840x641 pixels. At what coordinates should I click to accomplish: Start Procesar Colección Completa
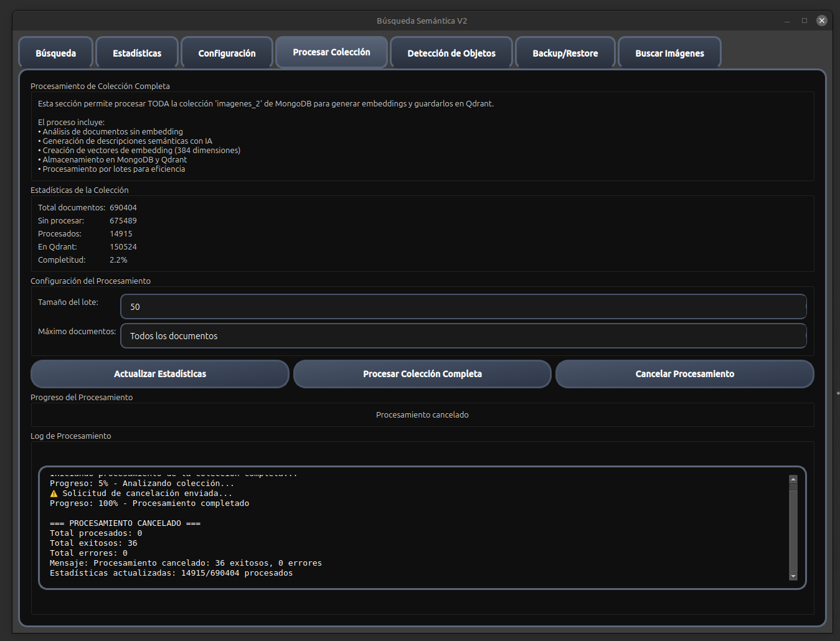422,373
